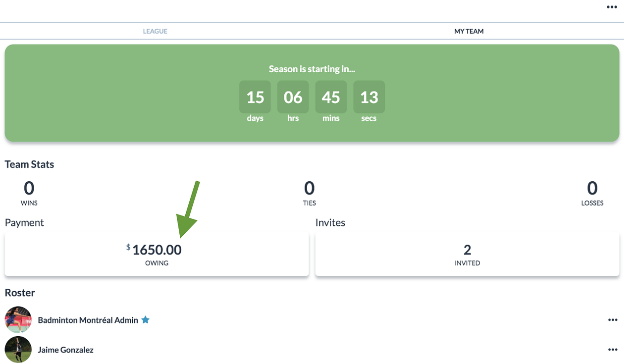Click the 0 Wins team stat
This screenshot has height=364, width=634.
(x=29, y=193)
